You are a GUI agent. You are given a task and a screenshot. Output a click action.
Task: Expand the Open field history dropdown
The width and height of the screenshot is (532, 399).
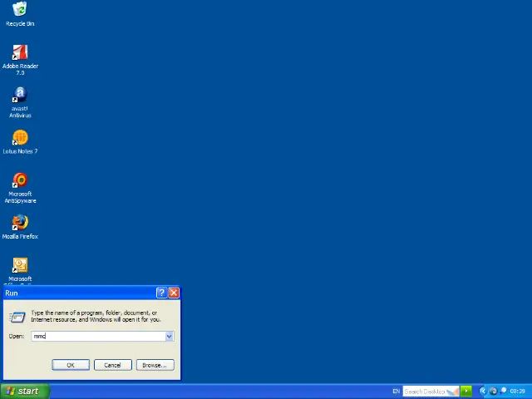point(169,336)
